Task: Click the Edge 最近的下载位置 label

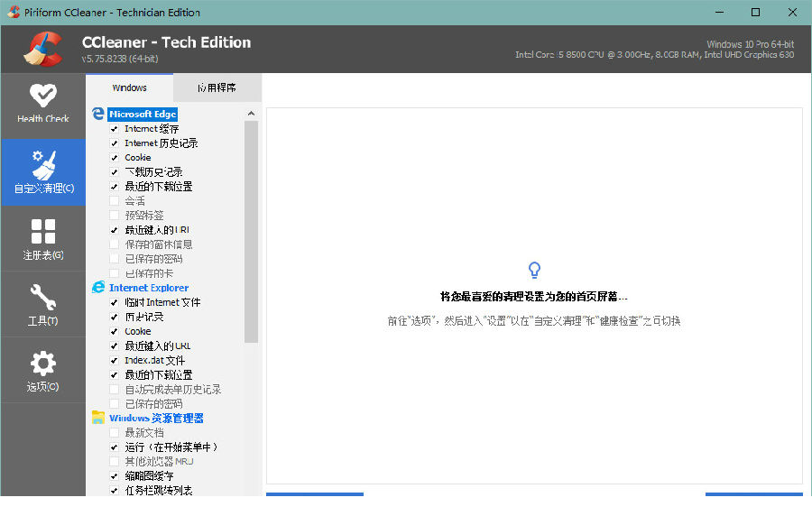Action: (x=159, y=187)
